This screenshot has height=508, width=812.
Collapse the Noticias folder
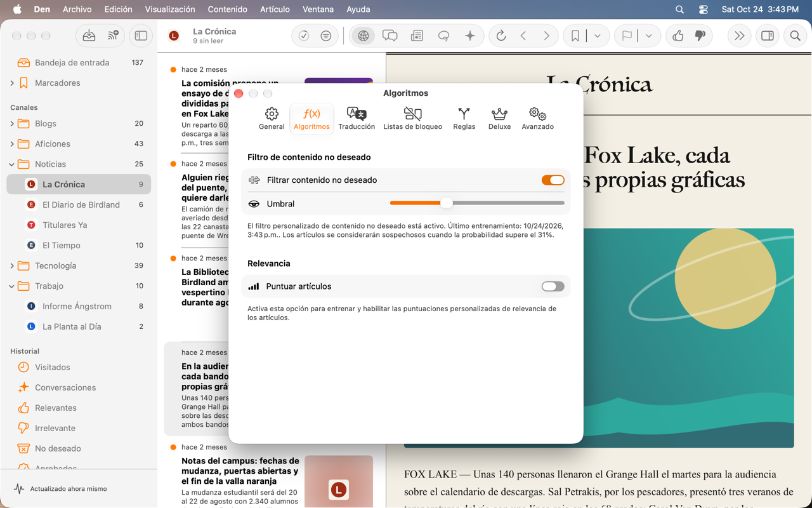point(12,164)
